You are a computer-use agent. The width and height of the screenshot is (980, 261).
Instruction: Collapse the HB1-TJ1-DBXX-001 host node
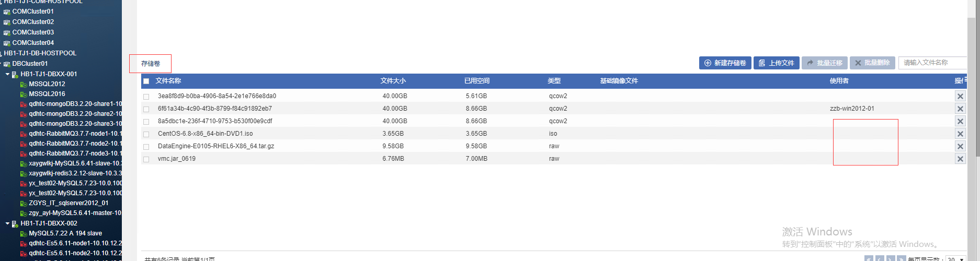(x=7, y=74)
